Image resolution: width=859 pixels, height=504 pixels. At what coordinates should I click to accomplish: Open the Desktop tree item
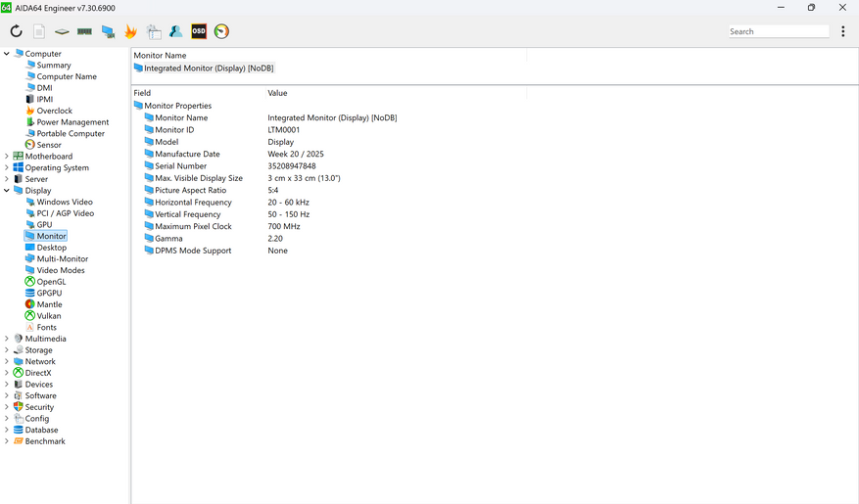pos(52,248)
